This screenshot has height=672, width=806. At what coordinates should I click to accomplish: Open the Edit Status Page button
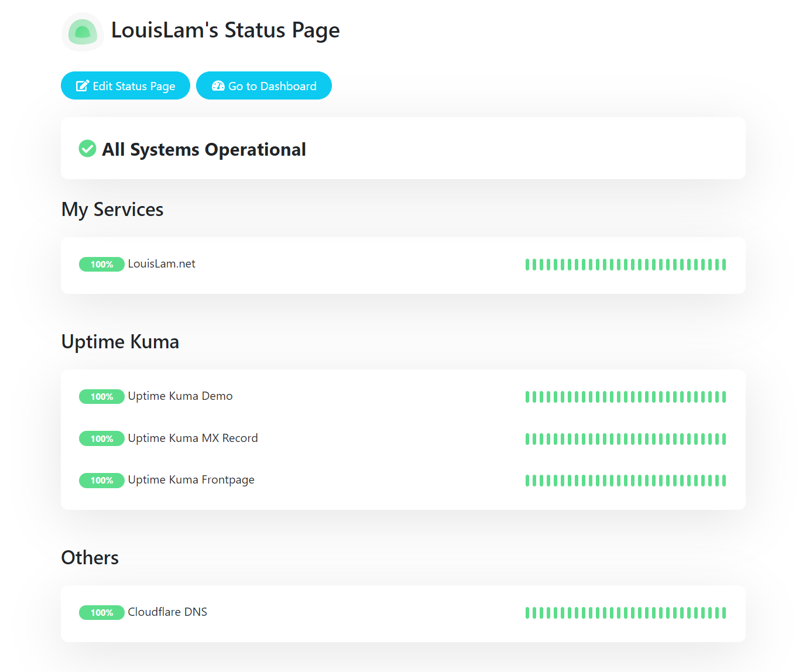pyautogui.click(x=125, y=85)
